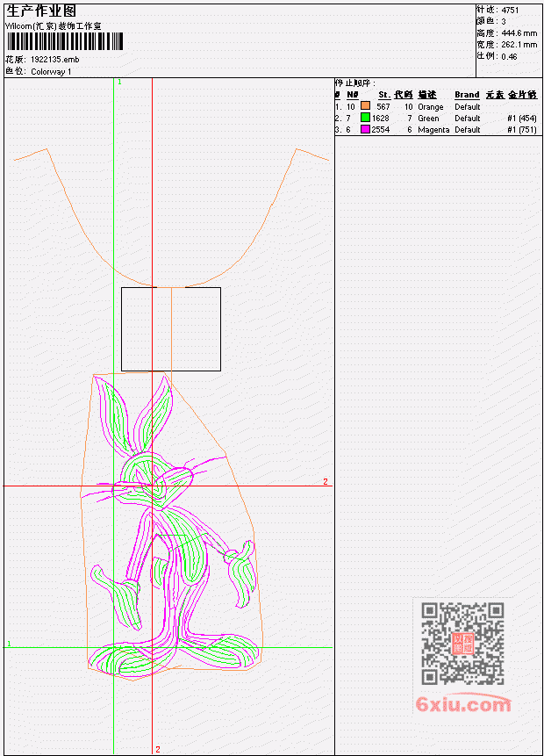Screen dimensions: 544x756
Task: Click the magenta thread color swatch
Action: (x=365, y=129)
